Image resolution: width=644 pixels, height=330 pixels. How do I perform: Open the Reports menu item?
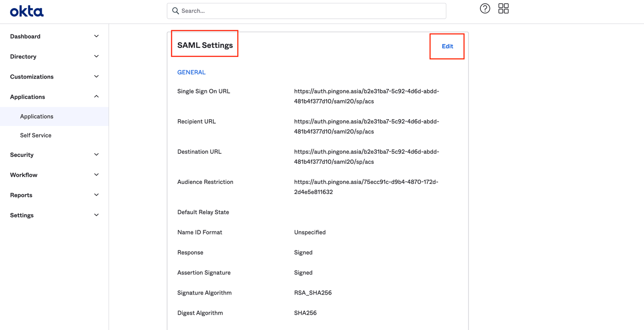(x=22, y=195)
